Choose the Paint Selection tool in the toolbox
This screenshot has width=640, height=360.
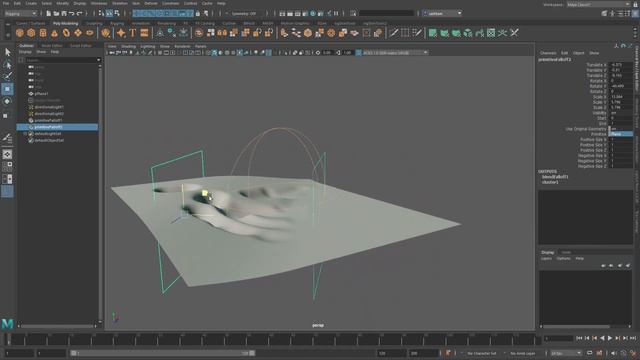pos(7,76)
